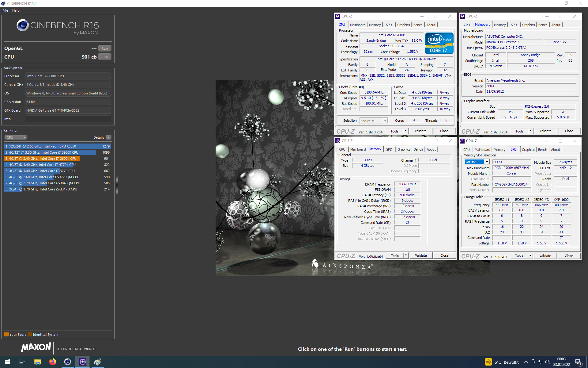Select the orange i7-2600K ranking row
The width and height of the screenshot is (588, 368).
[x=58, y=159]
